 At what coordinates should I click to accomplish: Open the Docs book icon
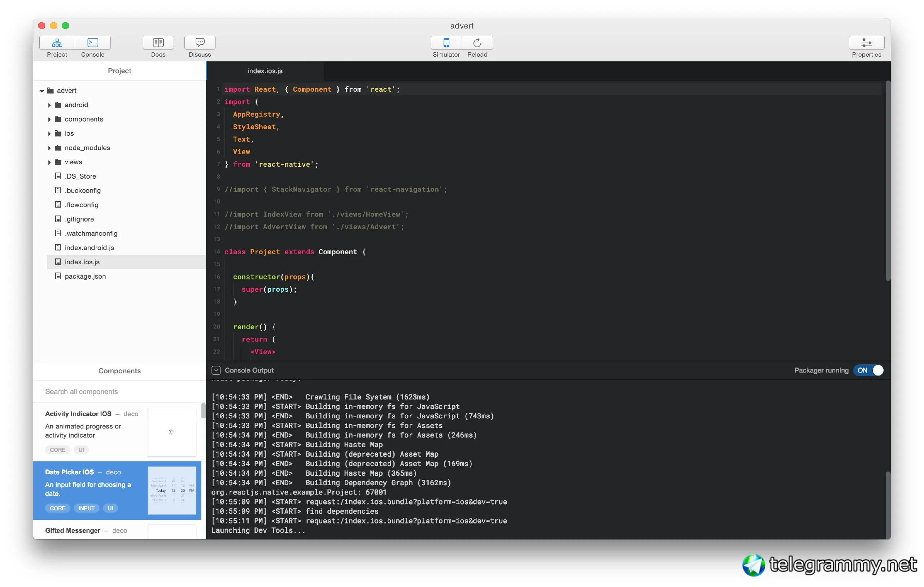[x=158, y=43]
